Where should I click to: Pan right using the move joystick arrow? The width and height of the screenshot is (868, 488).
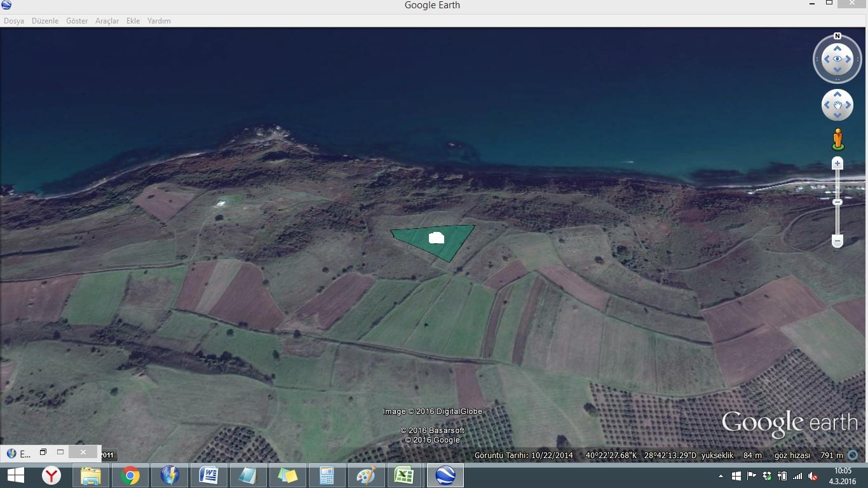[848, 105]
